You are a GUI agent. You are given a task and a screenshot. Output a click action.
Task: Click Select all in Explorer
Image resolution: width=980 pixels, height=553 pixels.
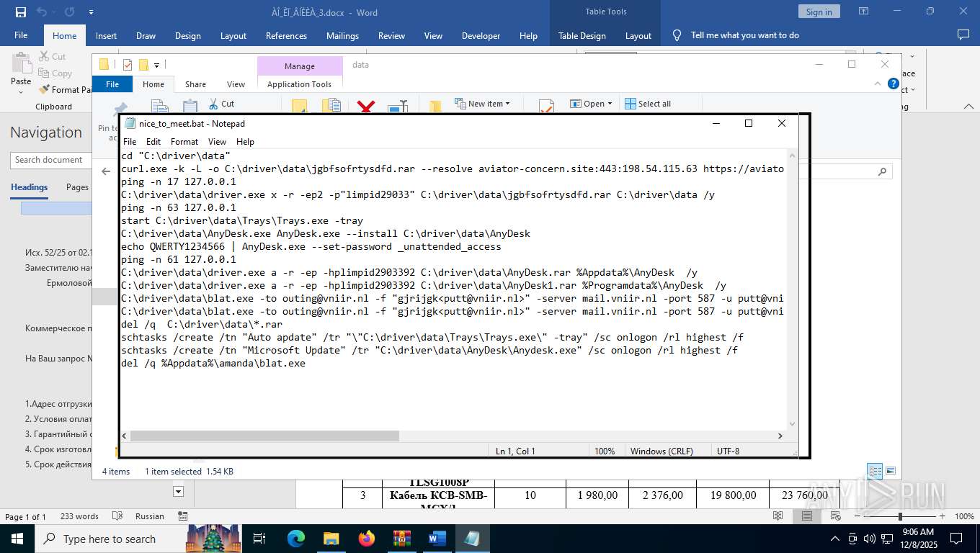pyautogui.click(x=648, y=104)
